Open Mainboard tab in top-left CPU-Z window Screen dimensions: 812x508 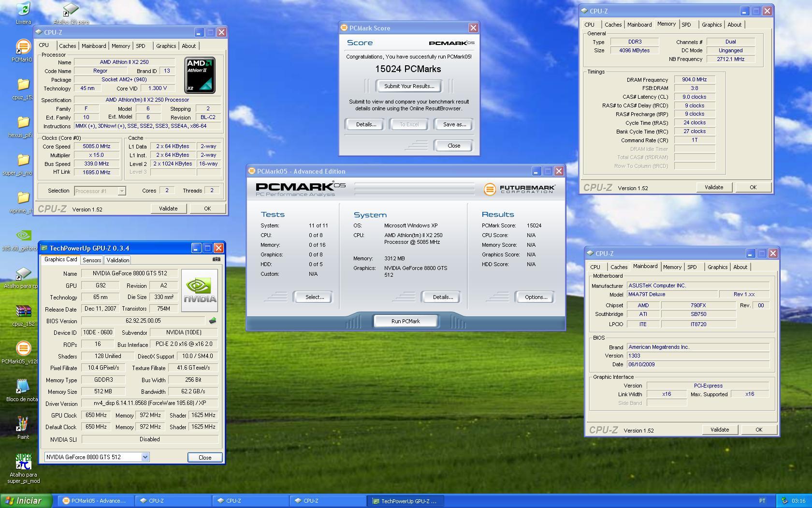94,46
